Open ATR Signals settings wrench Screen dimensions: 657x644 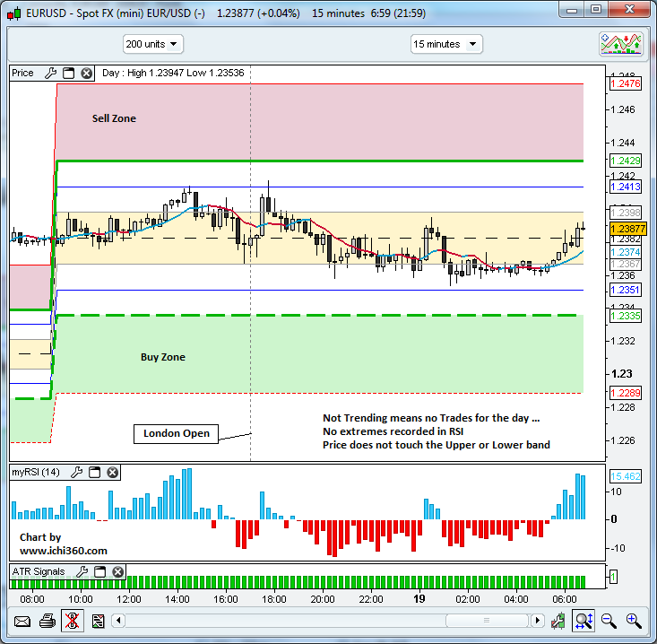tap(82, 571)
